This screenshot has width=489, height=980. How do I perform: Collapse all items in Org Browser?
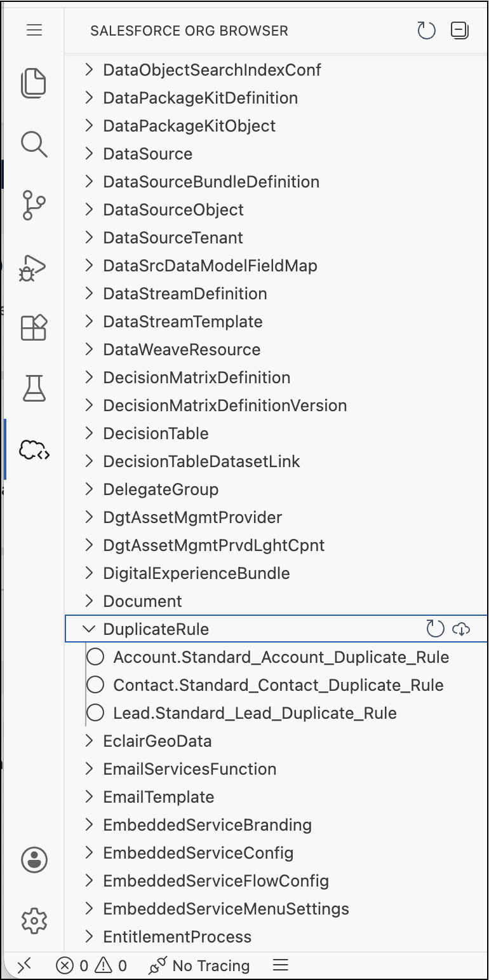pos(459,31)
